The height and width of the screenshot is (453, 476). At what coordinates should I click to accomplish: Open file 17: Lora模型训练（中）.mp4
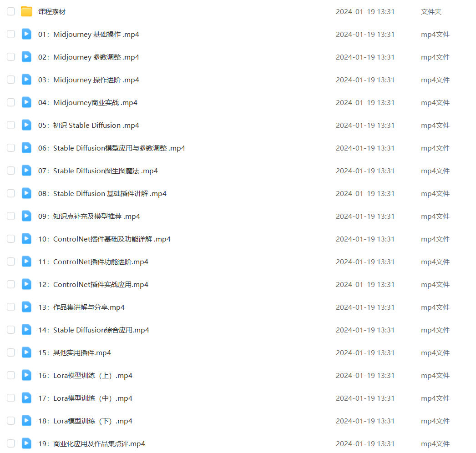pos(85,398)
